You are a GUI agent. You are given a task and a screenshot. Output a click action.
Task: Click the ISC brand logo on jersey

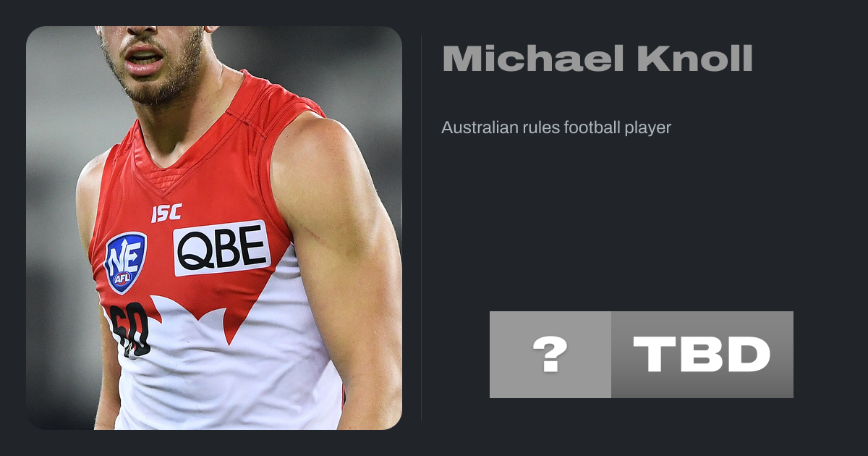(x=166, y=213)
